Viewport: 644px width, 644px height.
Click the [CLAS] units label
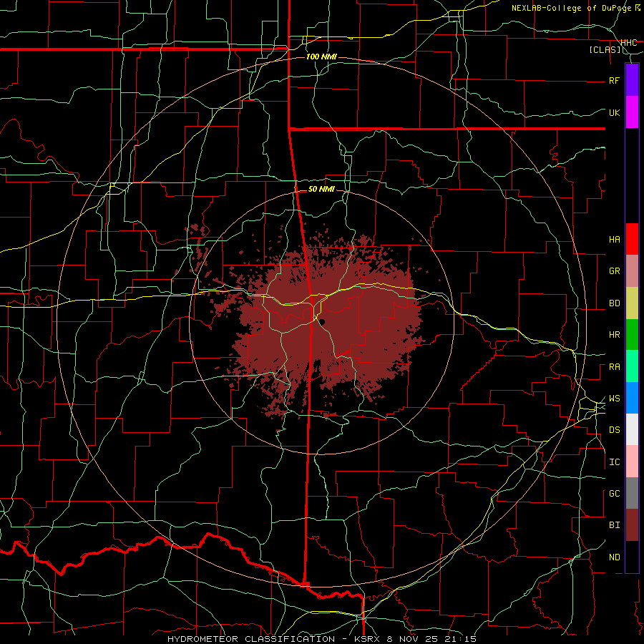pos(605,50)
